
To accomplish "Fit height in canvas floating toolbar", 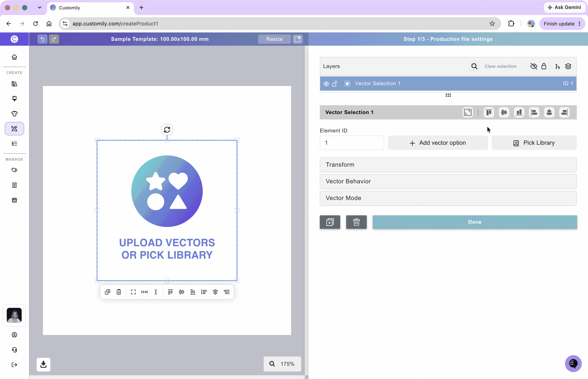I will pyautogui.click(x=156, y=292).
